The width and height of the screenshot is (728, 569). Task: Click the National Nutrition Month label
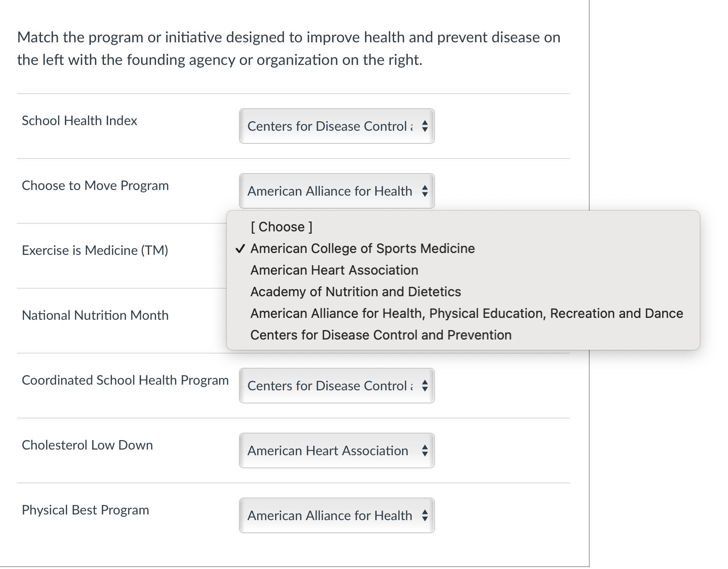95,315
